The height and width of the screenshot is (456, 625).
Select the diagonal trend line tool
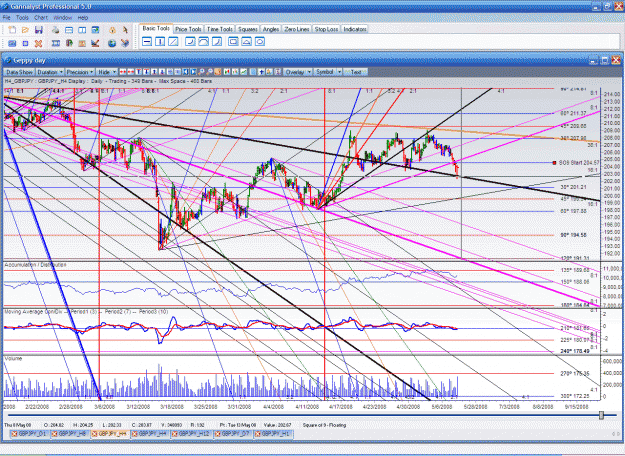coord(173,41)
